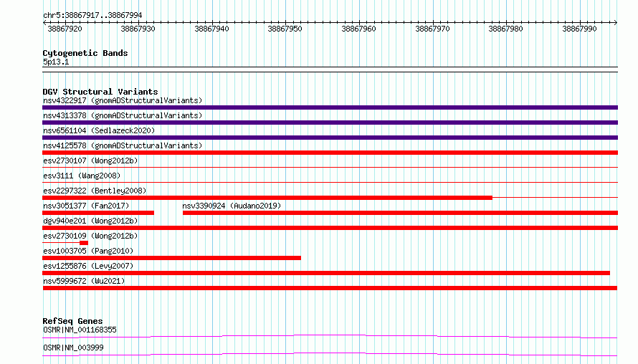This screenshot has width=638, height=364.
Task: Click the red bar under dgv940e201
Action: point(330,228)
